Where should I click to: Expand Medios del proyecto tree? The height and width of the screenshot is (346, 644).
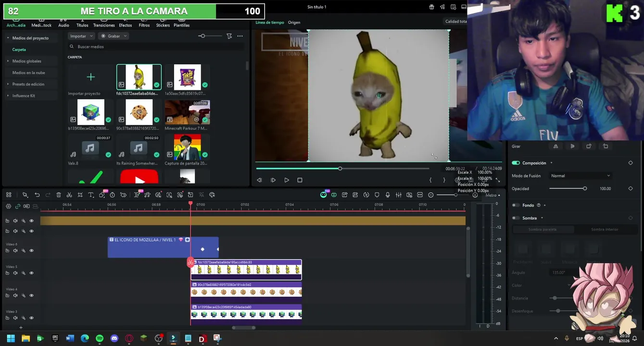coord(8,38)
